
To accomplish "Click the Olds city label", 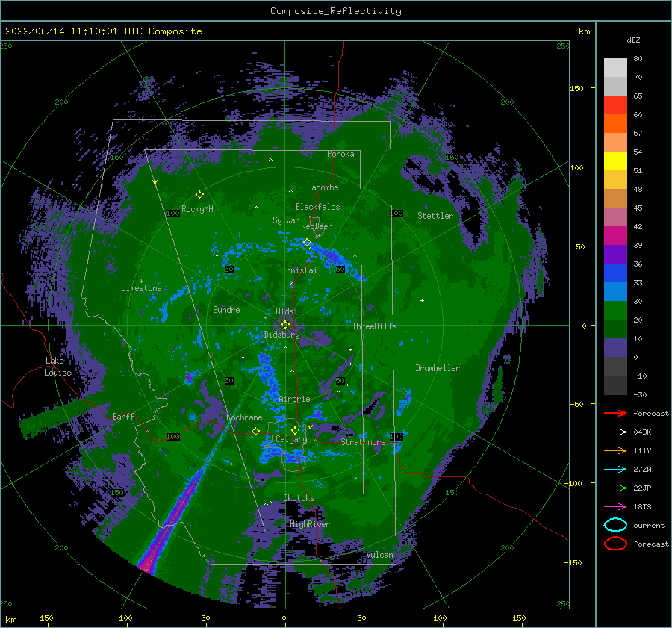I will [x=284, y=311].
